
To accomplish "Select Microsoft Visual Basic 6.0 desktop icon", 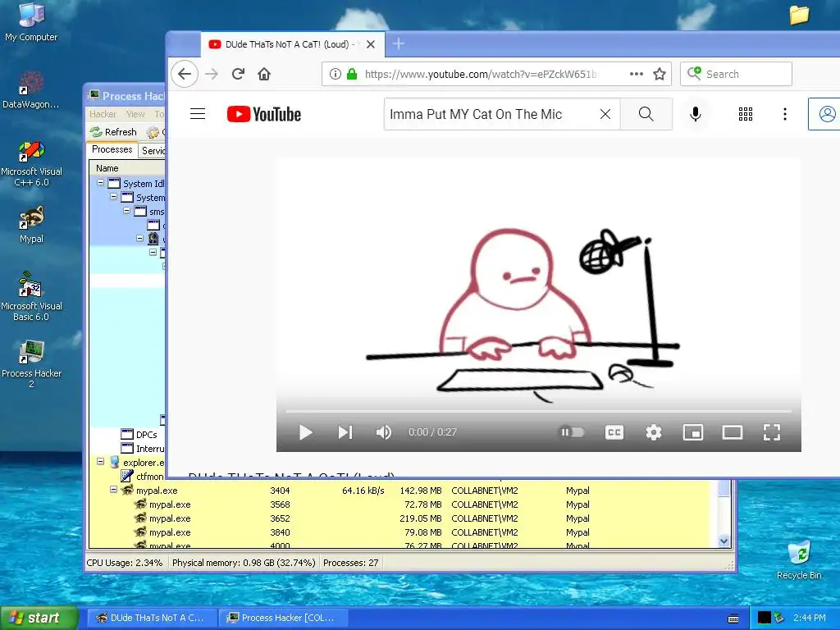I will pos(31,296).
